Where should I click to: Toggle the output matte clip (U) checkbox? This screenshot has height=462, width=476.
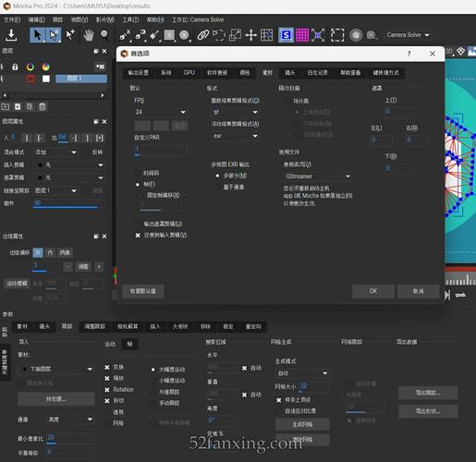tap(138, 224)
